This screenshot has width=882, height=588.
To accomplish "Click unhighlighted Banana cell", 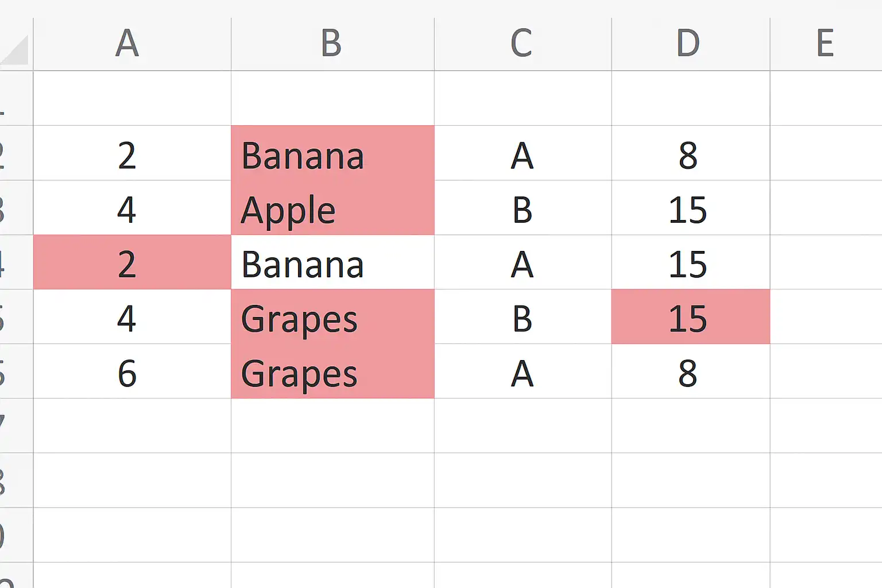I will (332, 262).
